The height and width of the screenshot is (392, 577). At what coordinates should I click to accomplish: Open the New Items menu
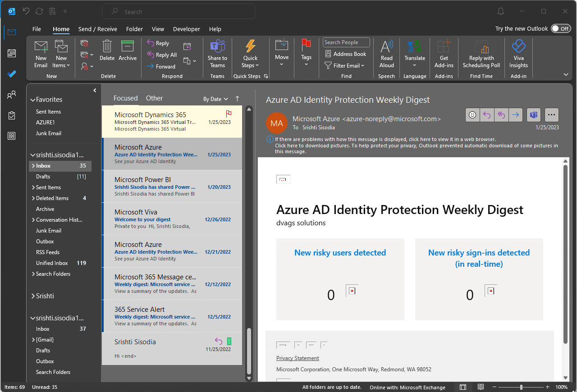coord(61,54)
